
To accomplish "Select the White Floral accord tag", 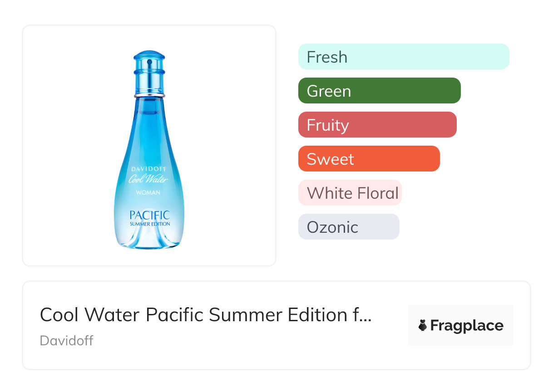I will point(350,193).
